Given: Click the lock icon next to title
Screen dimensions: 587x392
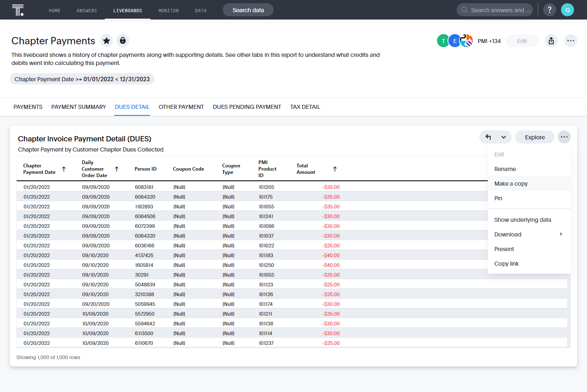Looking at the screenshot, I should pos(123,41).
